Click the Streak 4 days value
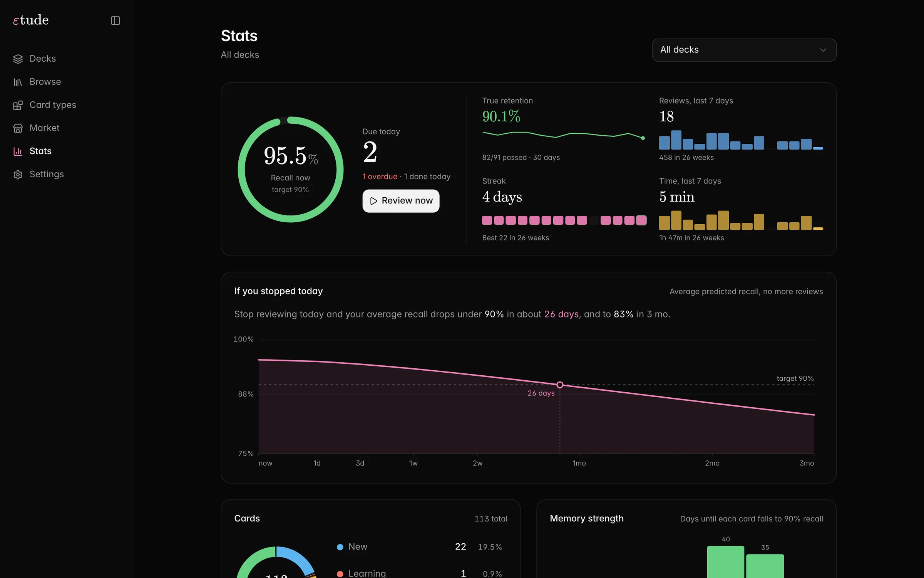The width and height of the screenshot is (924, 578). [502, 197]
